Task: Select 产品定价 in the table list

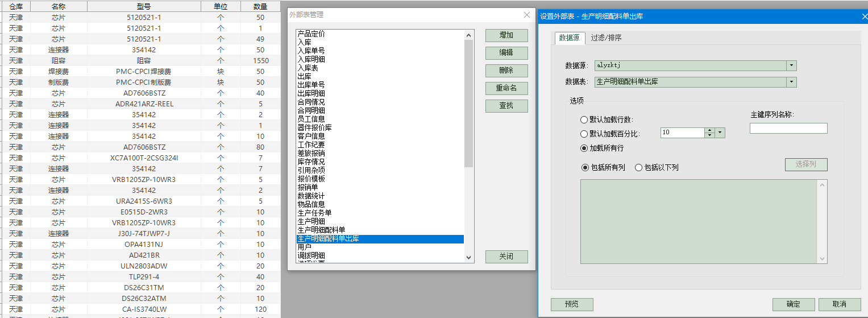Action: click(380, 34)
